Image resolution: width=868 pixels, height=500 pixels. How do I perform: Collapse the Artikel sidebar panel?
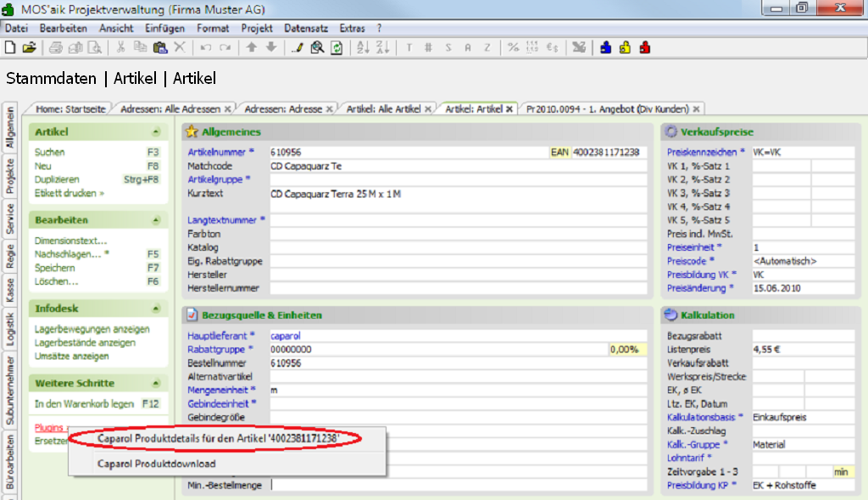coord(155,132)
